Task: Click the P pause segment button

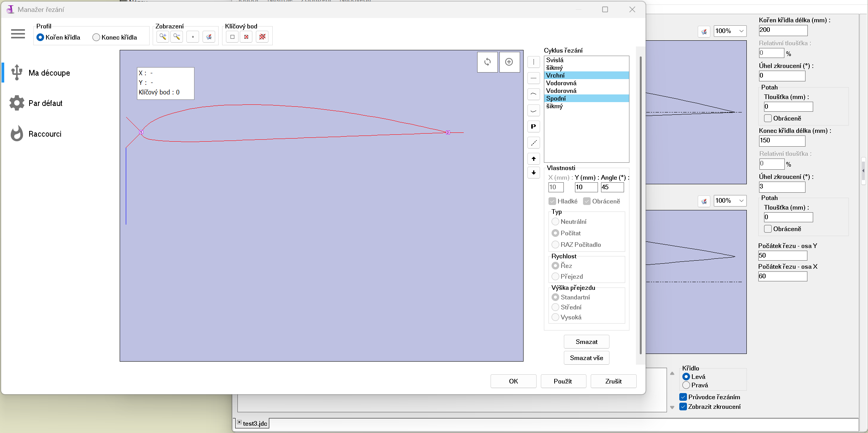Action: (534, 127)
